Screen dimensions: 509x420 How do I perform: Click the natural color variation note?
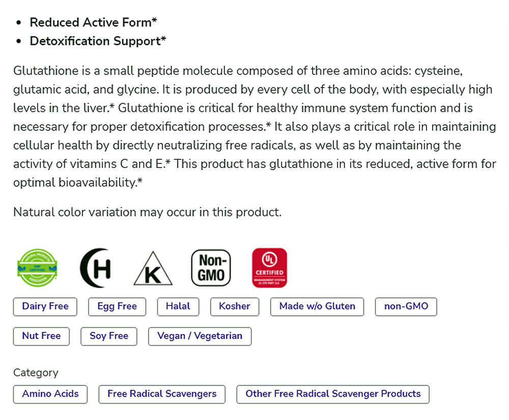(147, 212)
